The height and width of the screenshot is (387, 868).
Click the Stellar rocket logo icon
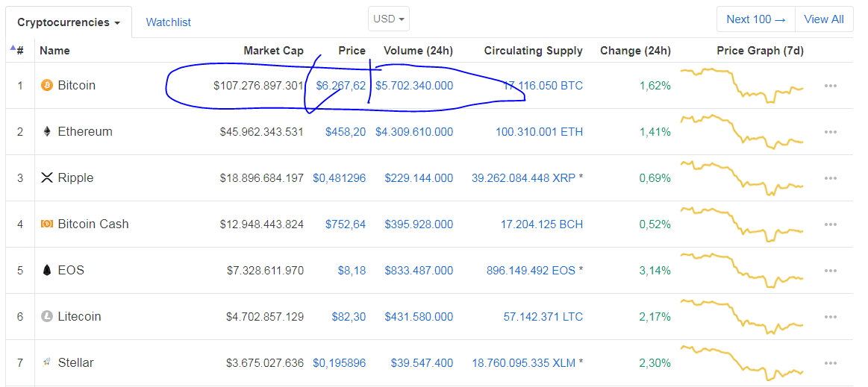point(46,362)
